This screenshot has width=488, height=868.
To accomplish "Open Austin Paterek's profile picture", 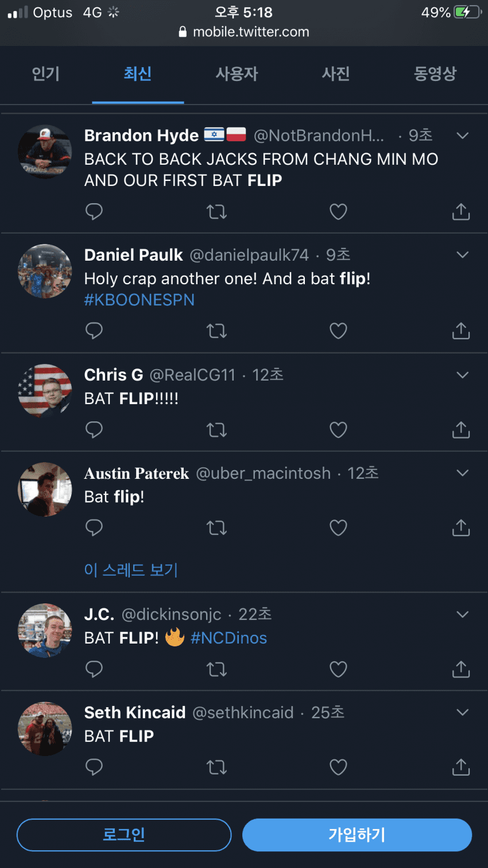I will 45,490.
